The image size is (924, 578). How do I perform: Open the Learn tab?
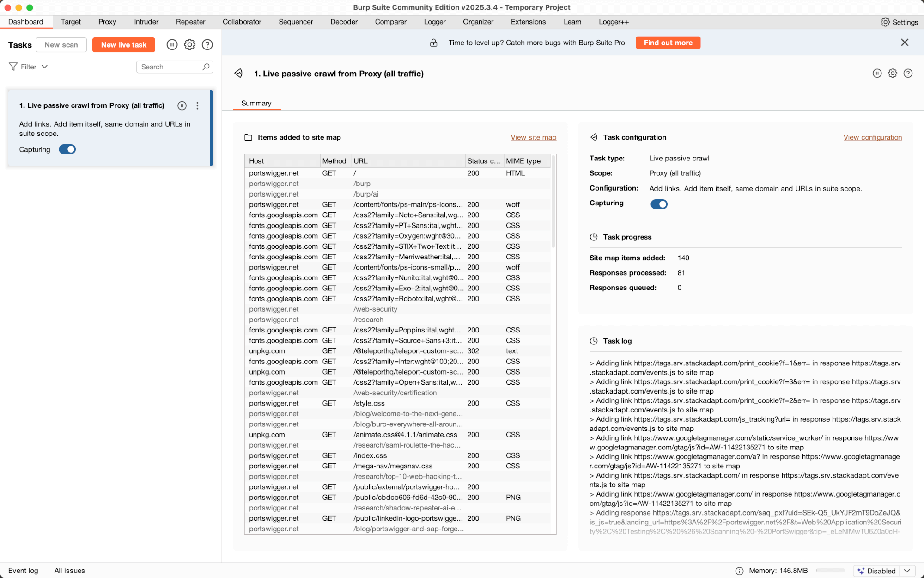572,22
